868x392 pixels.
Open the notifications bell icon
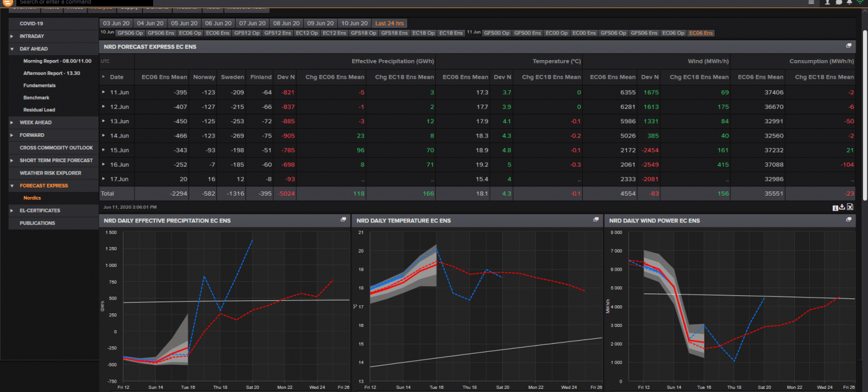(849, 2)
